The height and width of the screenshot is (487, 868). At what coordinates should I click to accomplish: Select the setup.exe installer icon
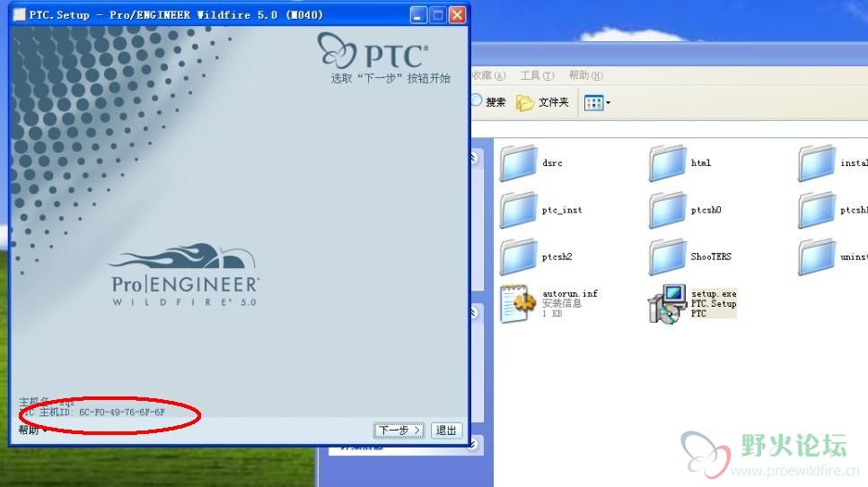tap(667, 304)
